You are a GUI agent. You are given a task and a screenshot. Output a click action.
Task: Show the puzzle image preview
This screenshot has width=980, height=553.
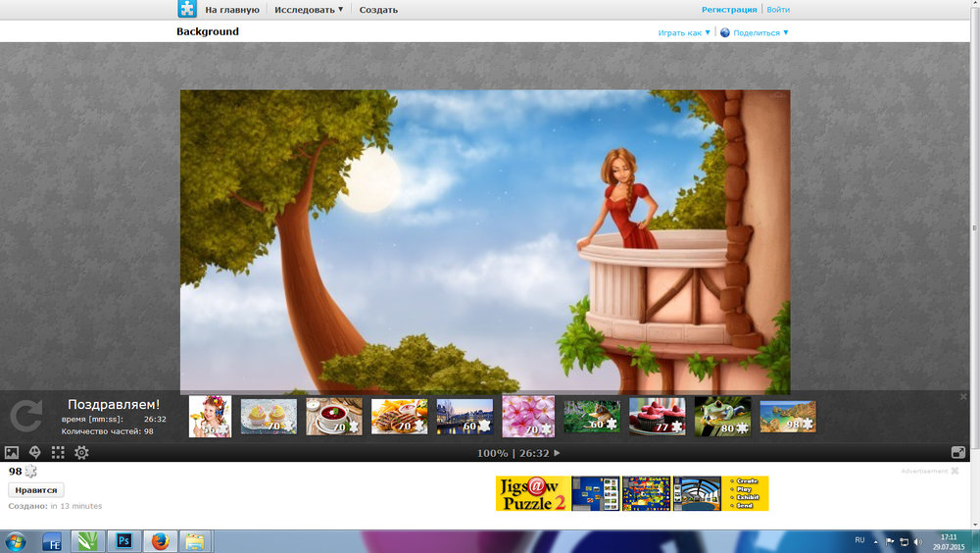coord(12,452)
